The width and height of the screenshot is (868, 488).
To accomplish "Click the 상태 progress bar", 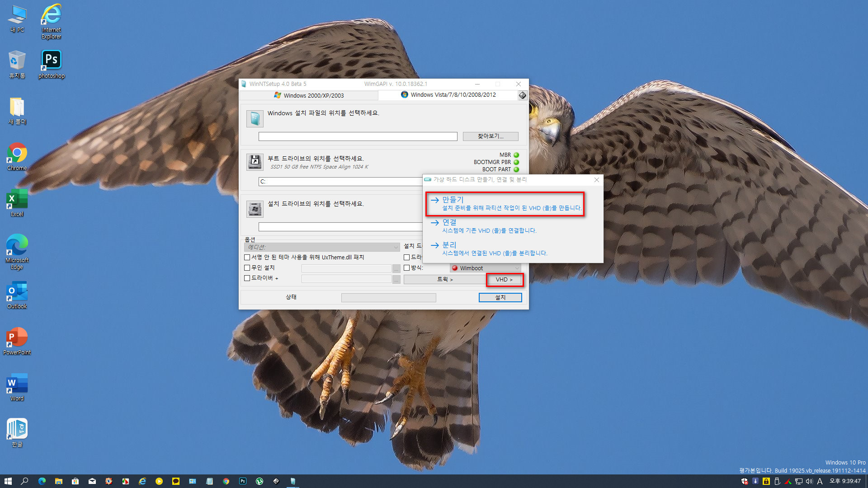I will point(389,298).
